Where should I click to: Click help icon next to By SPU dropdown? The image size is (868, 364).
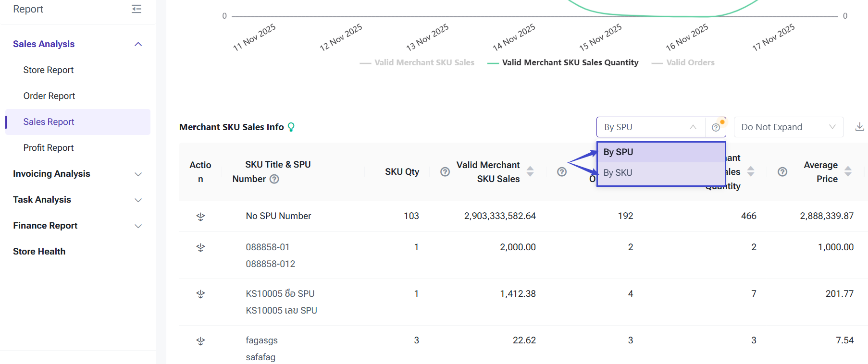coord(716,127)
